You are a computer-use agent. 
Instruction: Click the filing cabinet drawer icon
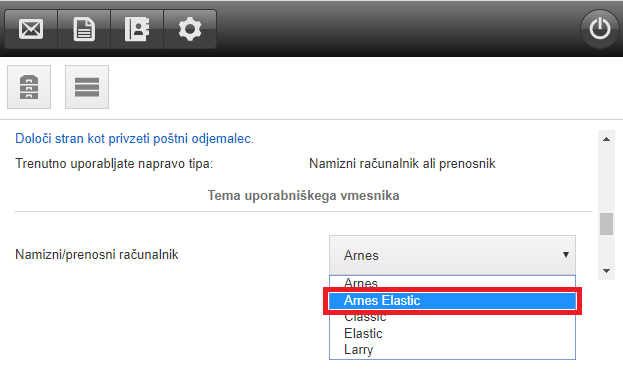tap(29, 87)
